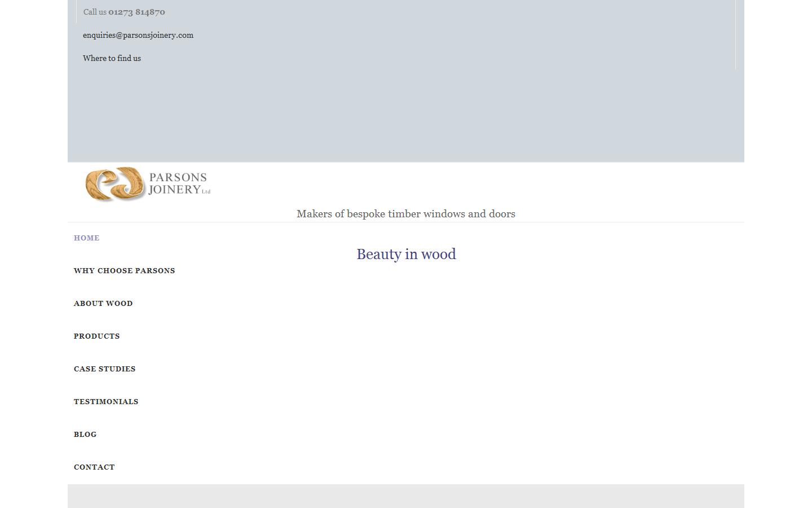Open the TESTIMONIALS page

point(106,401)
